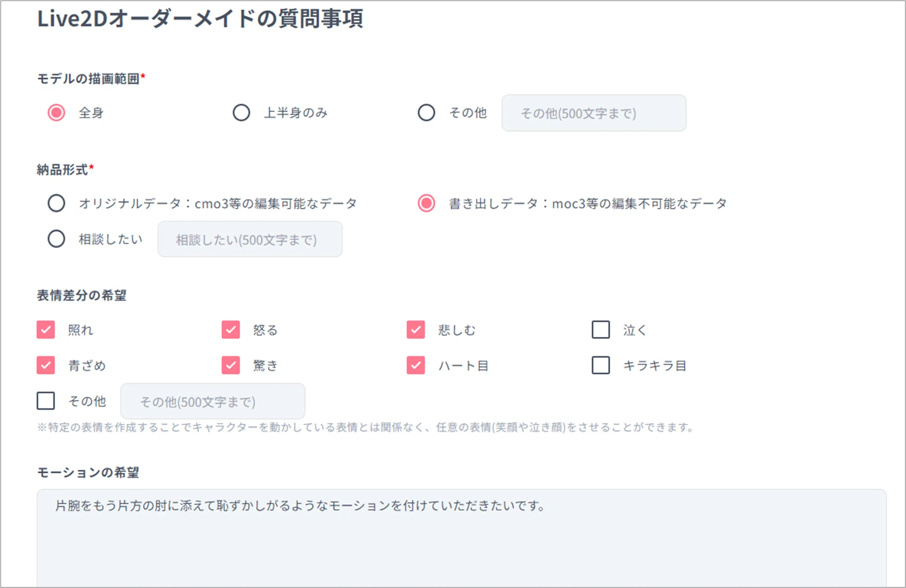Click the モーションの希望 label
The width and height of the screenshot is (906, 588).
pyautogui.click(x=88, y=472)
